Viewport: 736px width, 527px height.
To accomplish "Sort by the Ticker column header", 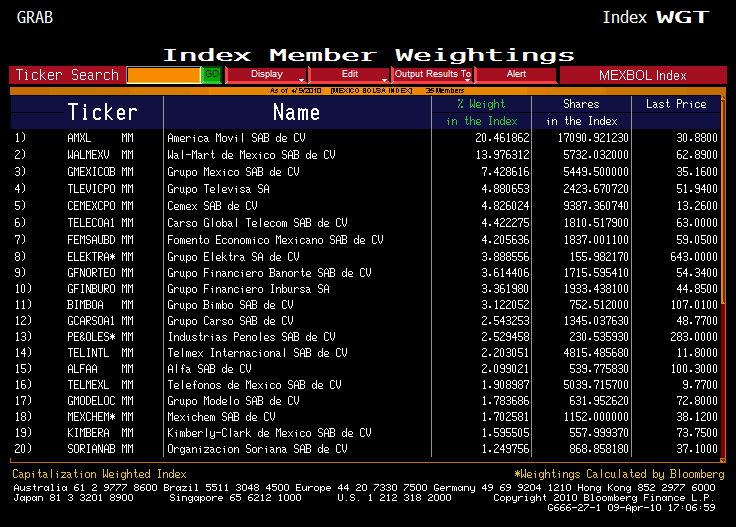I will 102,112.
